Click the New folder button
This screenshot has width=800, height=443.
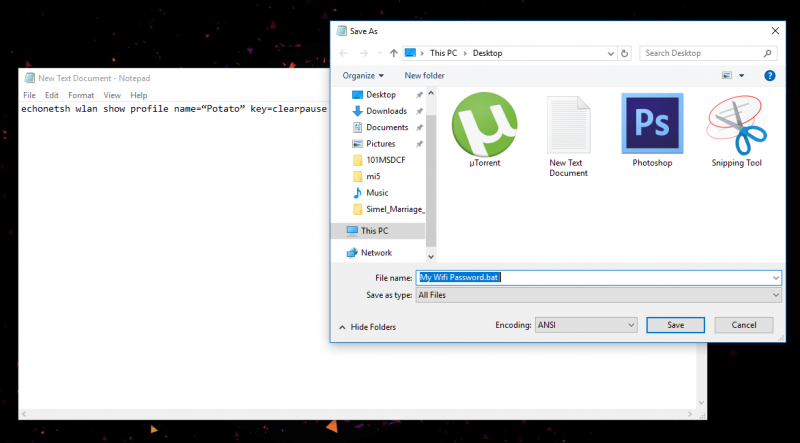424,76
